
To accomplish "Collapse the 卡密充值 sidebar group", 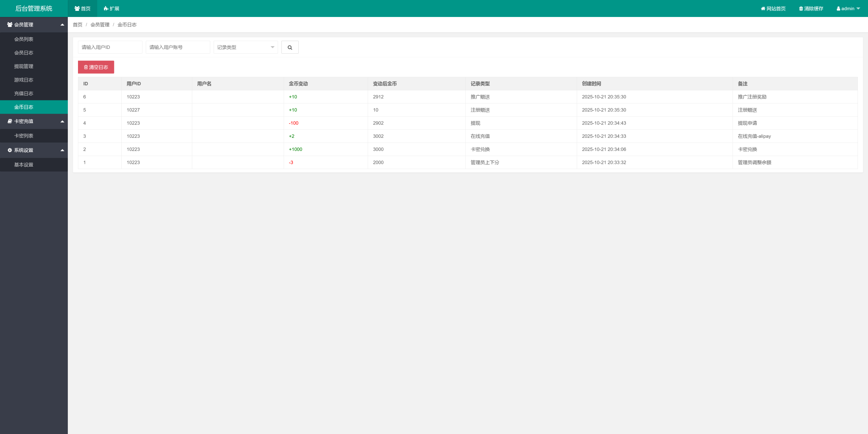I will 34,121.
